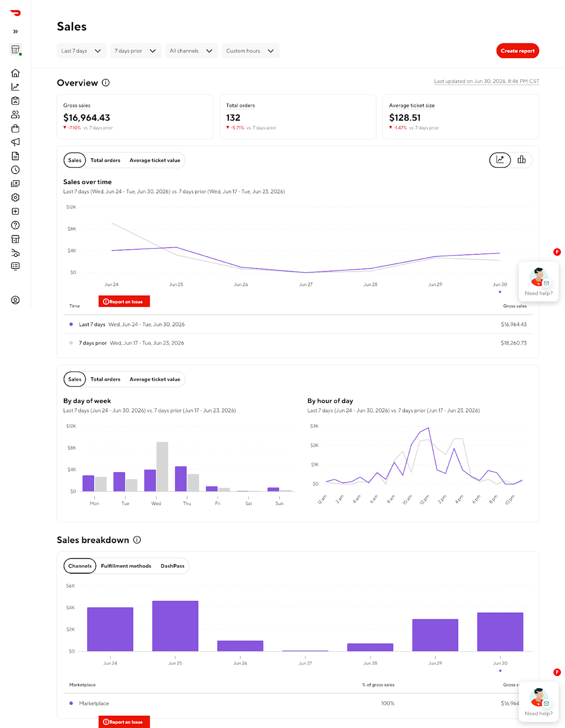Open the megaphone marketing icon
Screen dimensions: 565x728
(x=16, y=142)
